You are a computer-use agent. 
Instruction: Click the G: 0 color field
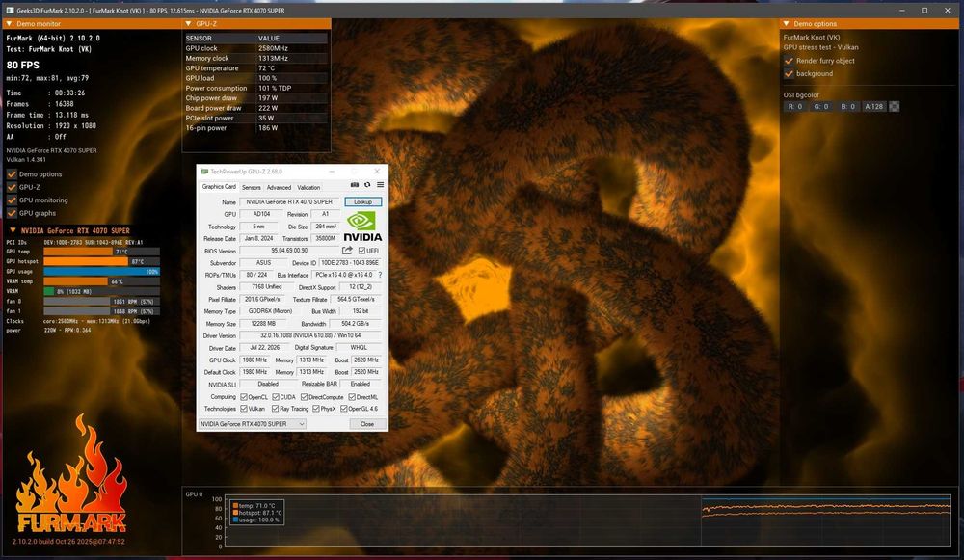point(821,106)
